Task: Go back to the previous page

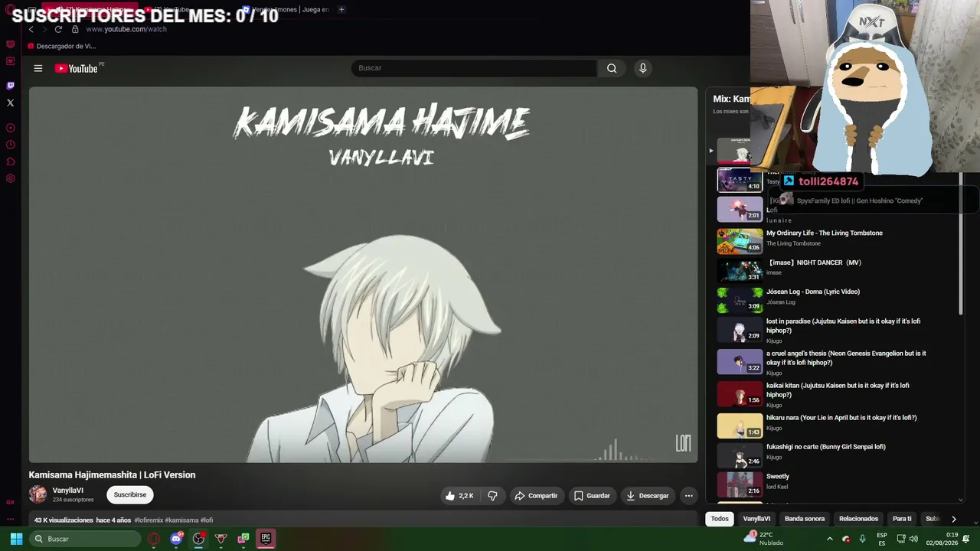Action: click(x=31, y=29)
